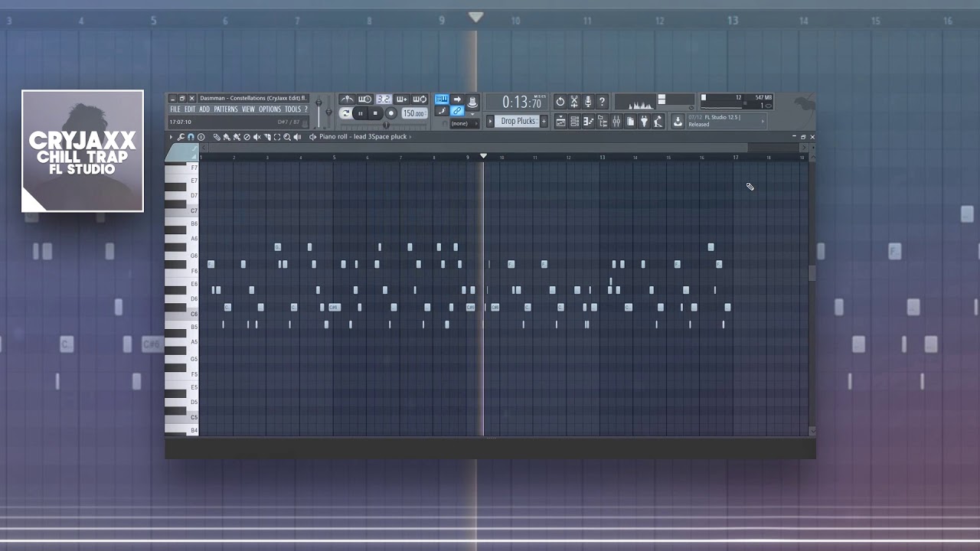Open the ADD menu
The height and width of the screenshot is (551, 980).
tap(204, 109)
